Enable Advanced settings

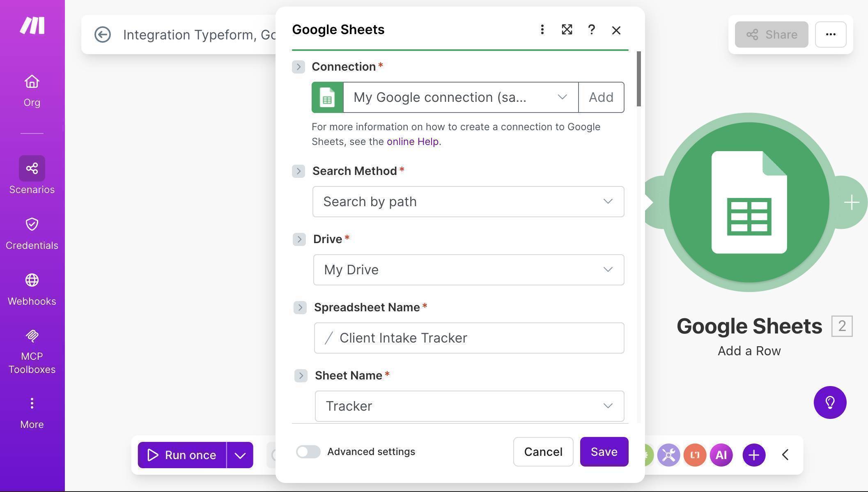coord(308,452)
